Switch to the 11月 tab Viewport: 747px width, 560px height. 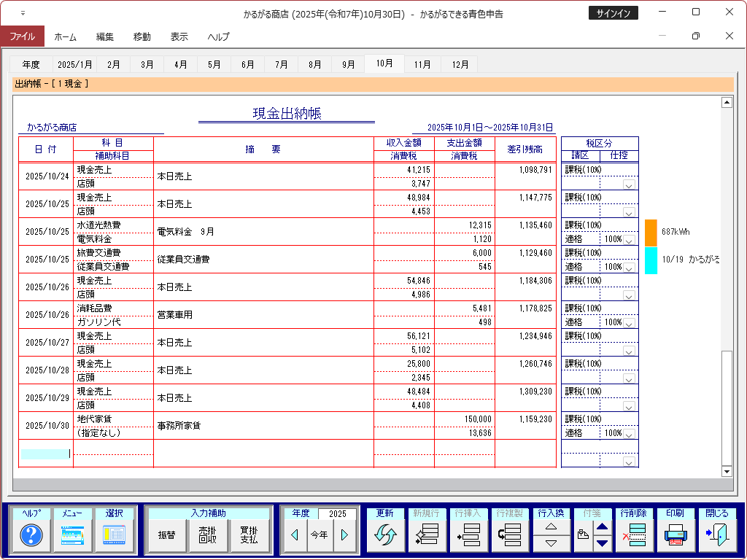click(422, 64)
